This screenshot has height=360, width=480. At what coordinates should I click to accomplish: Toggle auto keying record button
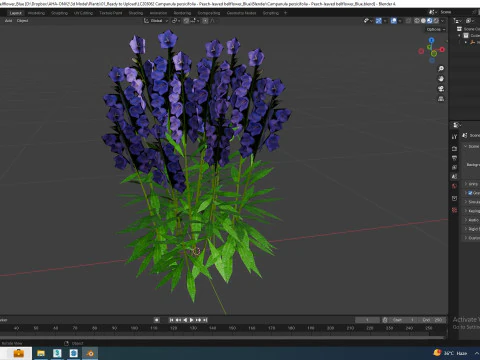pos(156,320)
